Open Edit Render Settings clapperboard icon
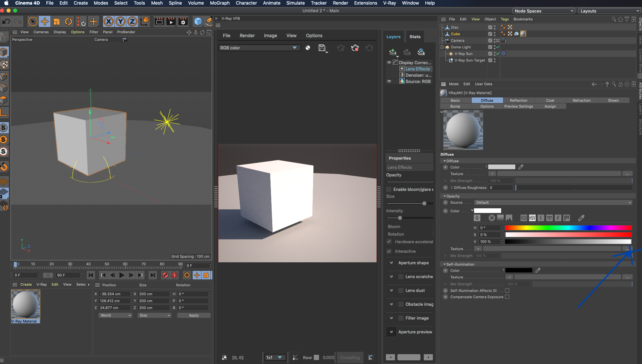This screenshot has height=364, width=642. [183, 22]
